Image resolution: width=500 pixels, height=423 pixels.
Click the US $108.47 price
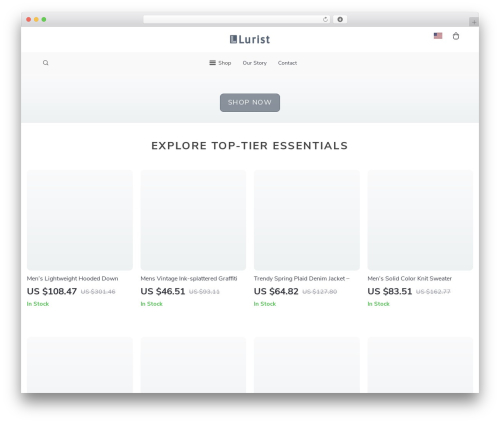click(52, 291)
